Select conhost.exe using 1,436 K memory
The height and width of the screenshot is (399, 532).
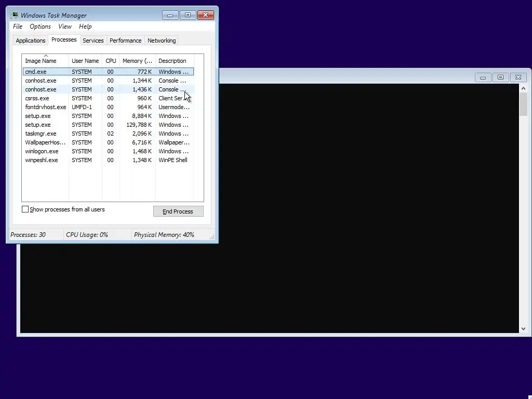(x=108, y=89)
